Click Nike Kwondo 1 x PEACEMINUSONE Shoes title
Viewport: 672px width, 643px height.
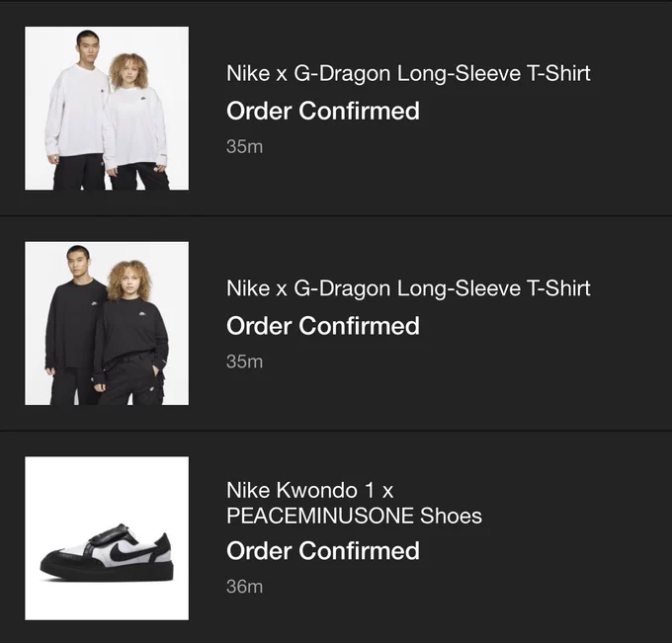[354, 503]
